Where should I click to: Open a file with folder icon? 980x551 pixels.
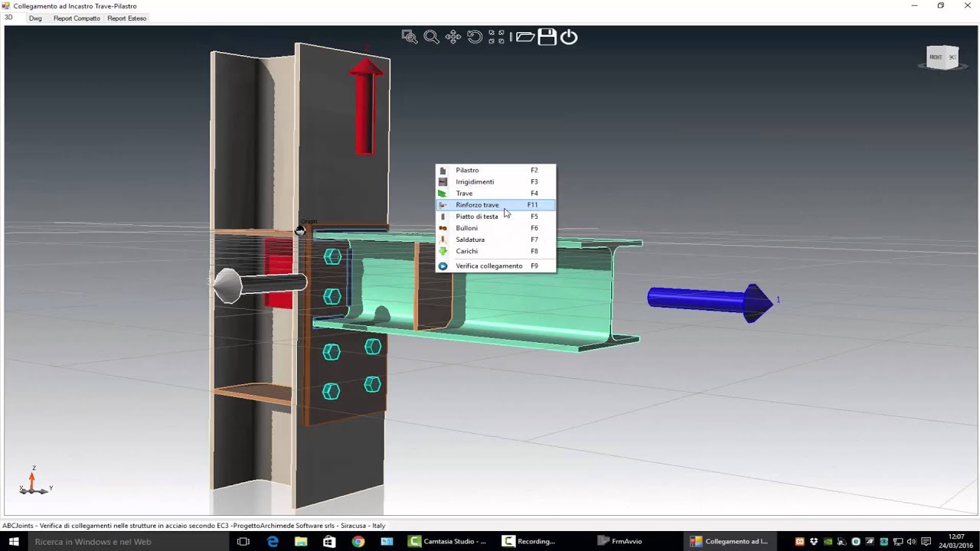524,37
